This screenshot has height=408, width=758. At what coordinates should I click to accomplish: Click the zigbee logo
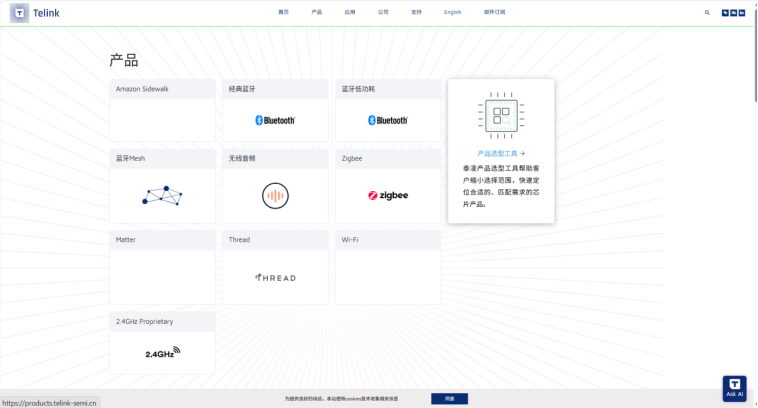coord(388,195)
